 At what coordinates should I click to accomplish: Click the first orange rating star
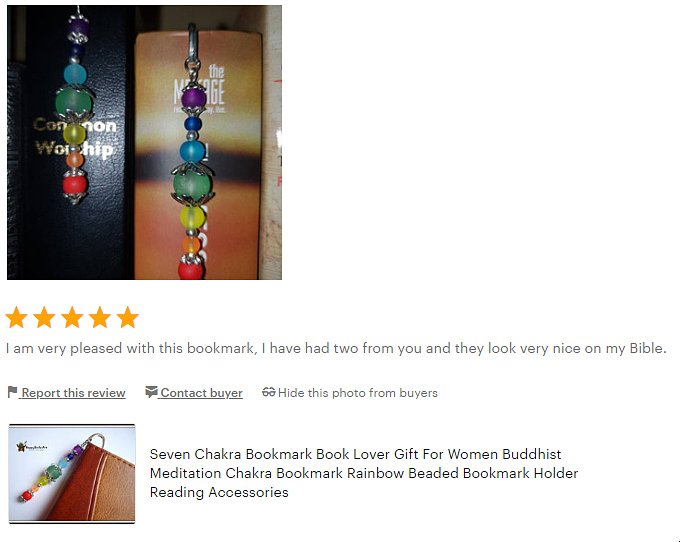pyautogui.click(x=16, y=317)
